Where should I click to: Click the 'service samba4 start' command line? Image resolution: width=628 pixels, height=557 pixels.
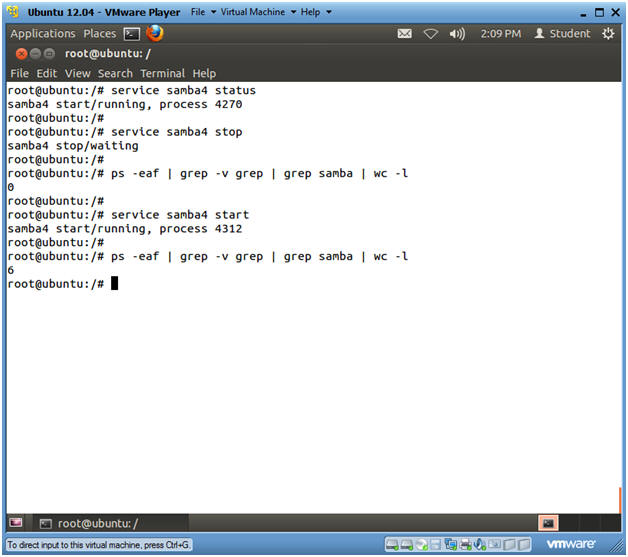[x=128, y=215]
